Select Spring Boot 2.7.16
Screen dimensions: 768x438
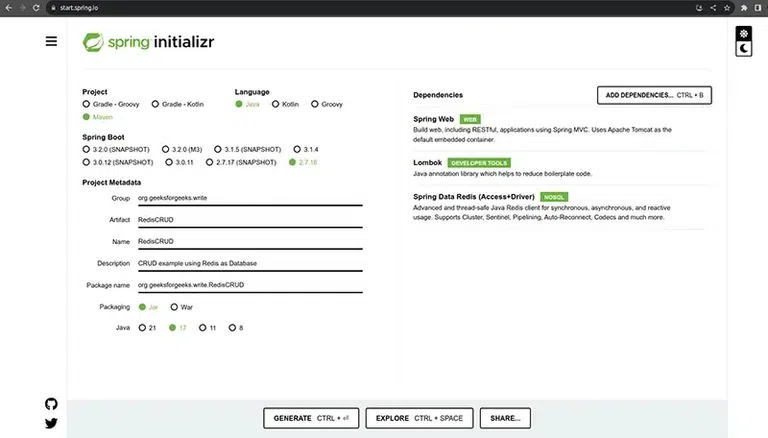tap(303, 162)
